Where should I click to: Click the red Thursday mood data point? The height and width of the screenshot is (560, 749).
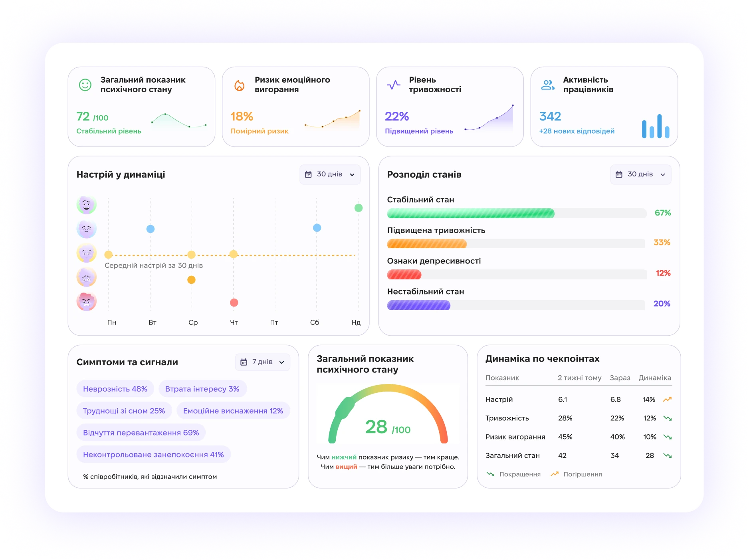pyautogui.click(x=234, y=303)
